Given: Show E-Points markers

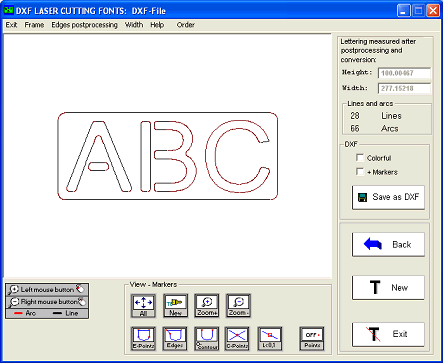Looking at the screenshot, I should pos(143,339).
